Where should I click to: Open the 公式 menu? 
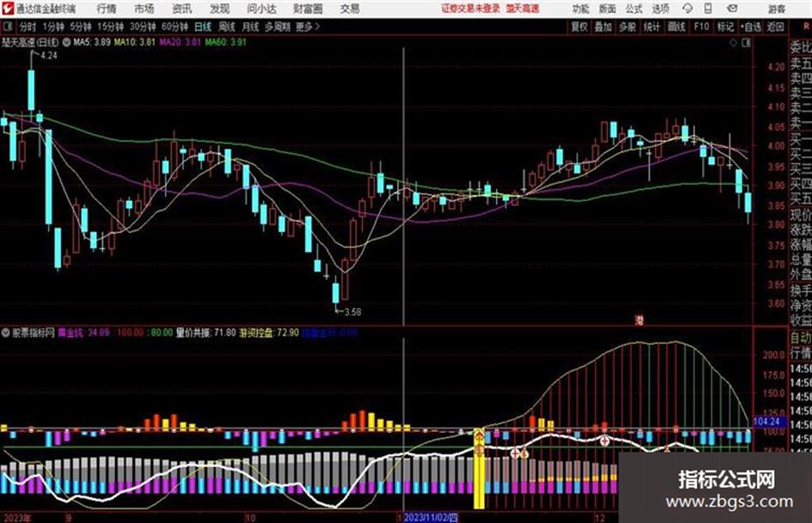click(x=634, y=9)
